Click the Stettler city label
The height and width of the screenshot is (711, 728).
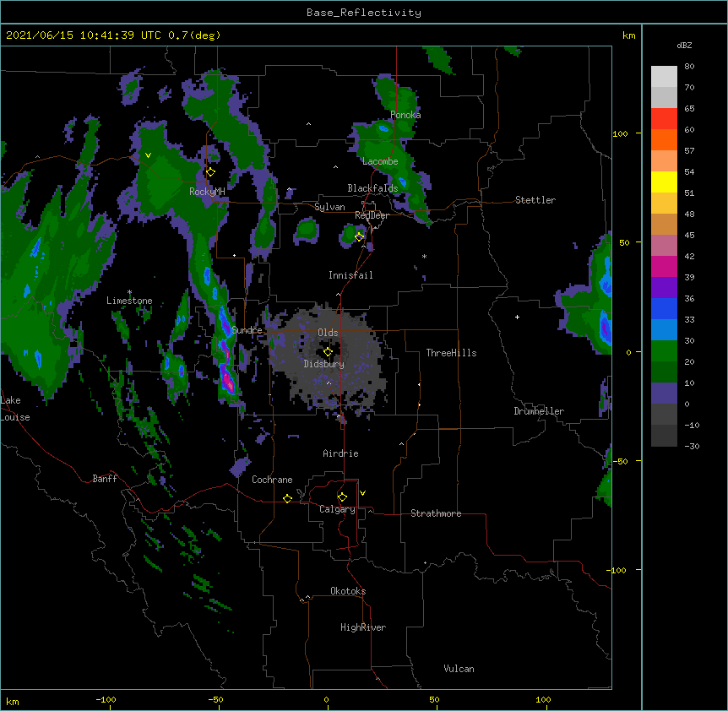pos(535,200)
